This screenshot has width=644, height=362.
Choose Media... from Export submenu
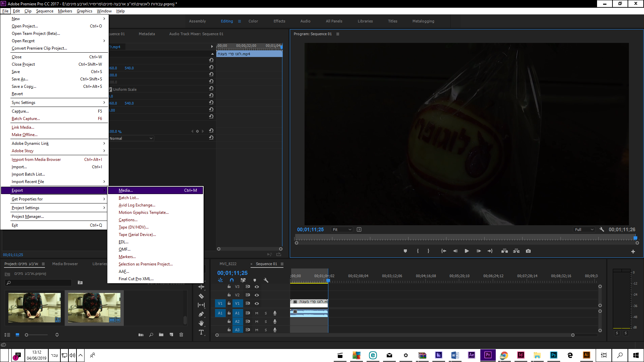point(126,190)
